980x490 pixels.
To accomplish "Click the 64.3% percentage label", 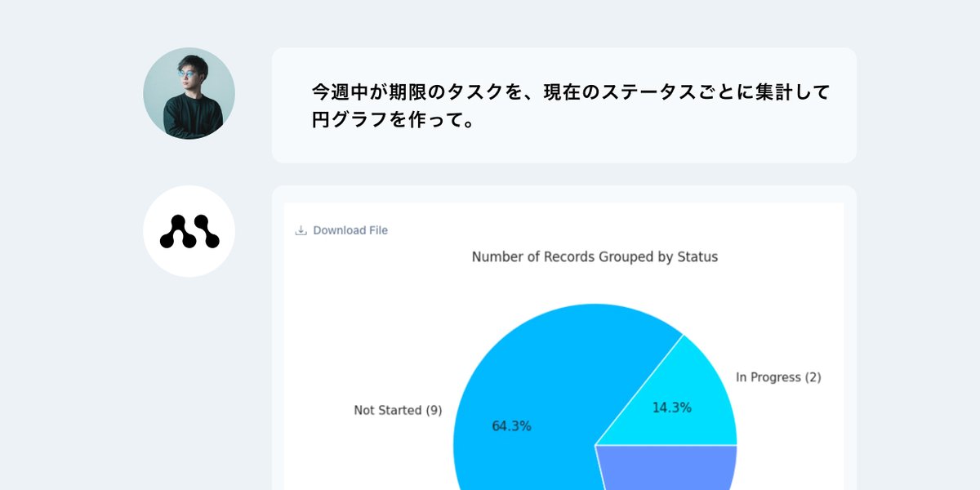I will pos(513,425).
